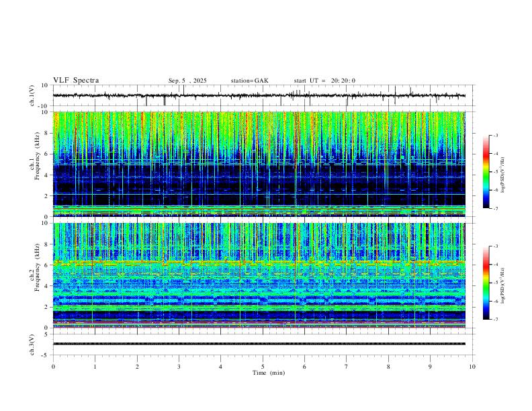This screenshot has width=532, height=411.
Task: Click the "VLF Spectra" plot title
Action: point(76,80)
